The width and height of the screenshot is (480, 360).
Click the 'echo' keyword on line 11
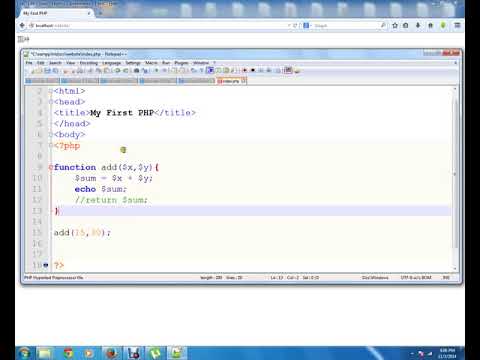tap(85, 189)
